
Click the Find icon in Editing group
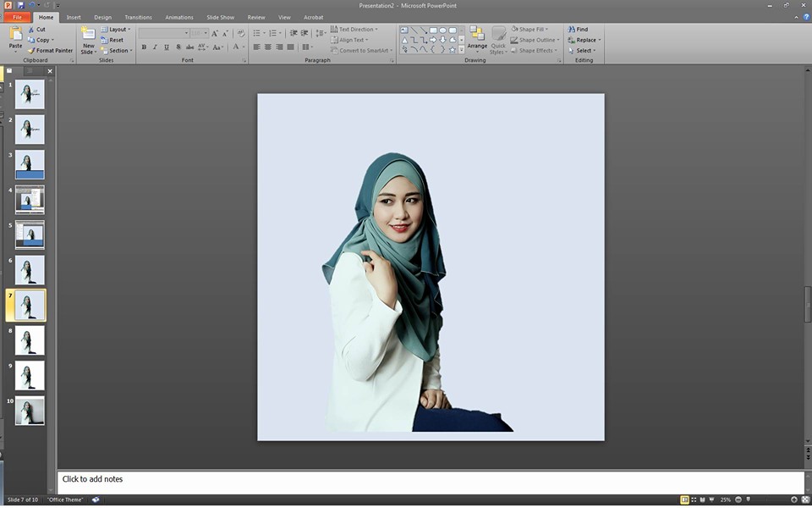(x=573, y=30)
